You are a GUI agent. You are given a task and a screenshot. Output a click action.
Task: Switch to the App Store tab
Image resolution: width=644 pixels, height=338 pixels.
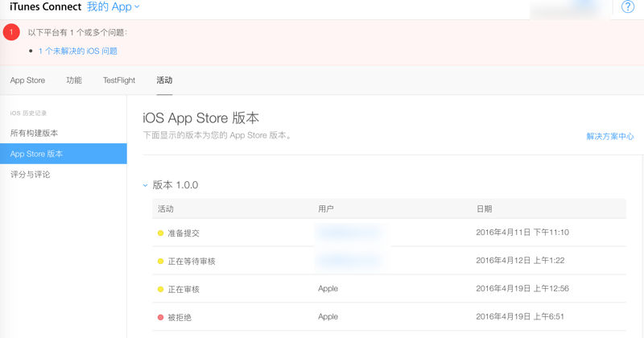pos(27,80)
